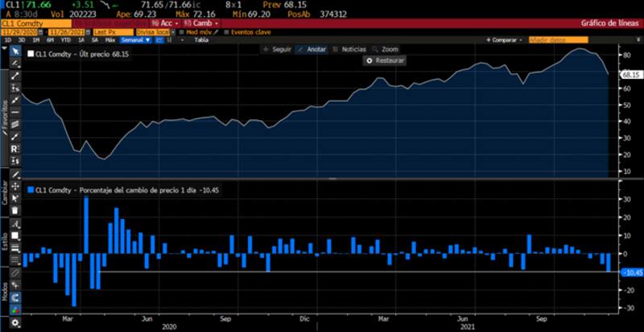Open the settings gear icon at bottom left
Screen dimensions: 644x332
[x=14, y=323]
